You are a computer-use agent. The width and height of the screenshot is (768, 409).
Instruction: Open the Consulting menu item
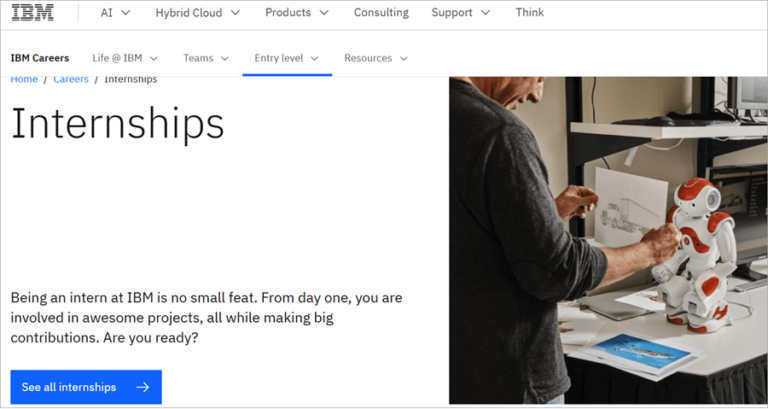point(381,12)
